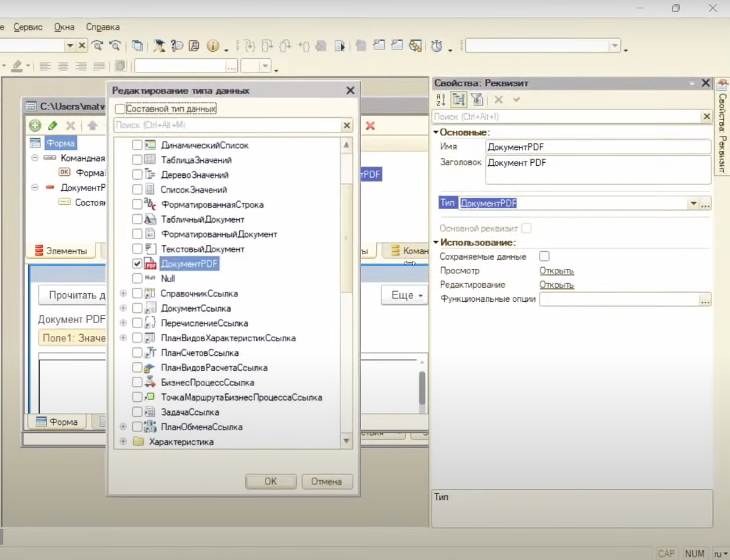730x560 pixels.
Task: Click the type list vertical scrollbar down arrow
Action: (x=347, y=441)
